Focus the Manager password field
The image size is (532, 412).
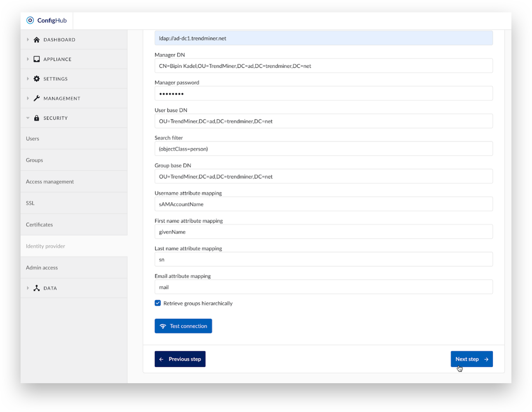[x=324, y=93]
